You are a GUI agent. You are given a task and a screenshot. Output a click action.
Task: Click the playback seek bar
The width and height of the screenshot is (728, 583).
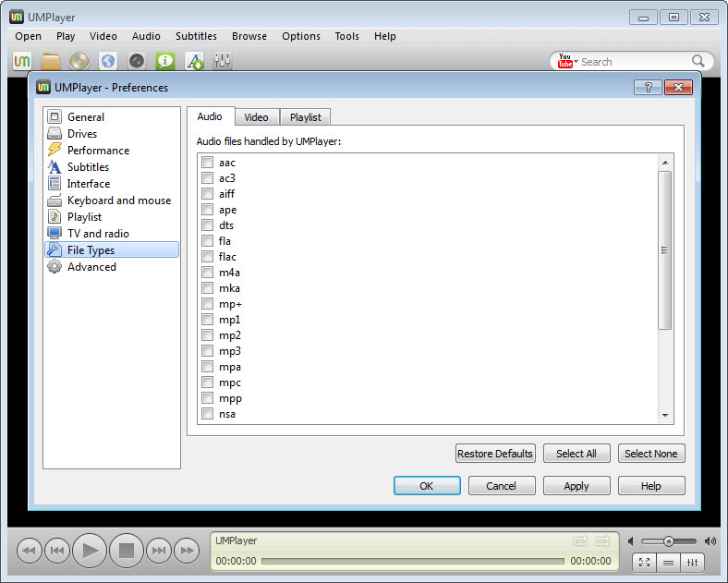pyautogui.click(x=413, y=561)
